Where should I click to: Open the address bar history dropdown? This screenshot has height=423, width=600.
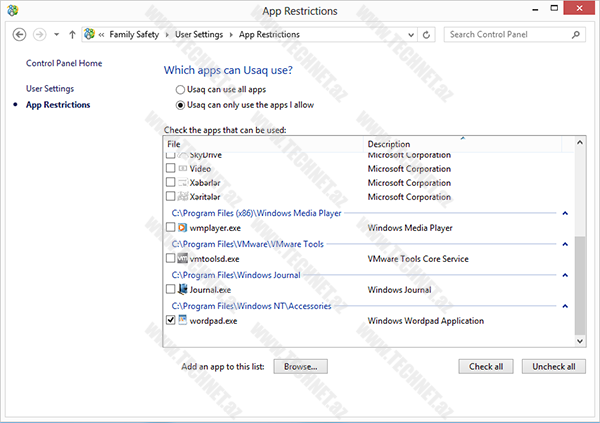tap(410, 34)
